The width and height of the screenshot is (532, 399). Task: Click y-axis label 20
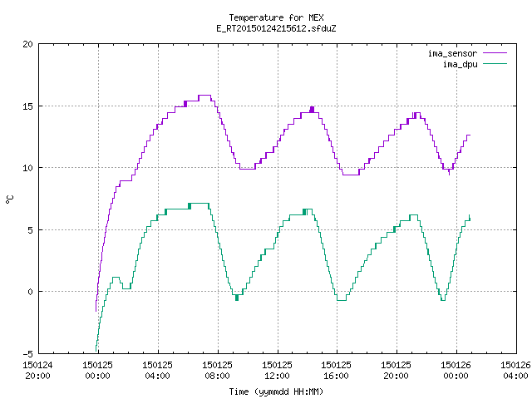coord(27,44)
